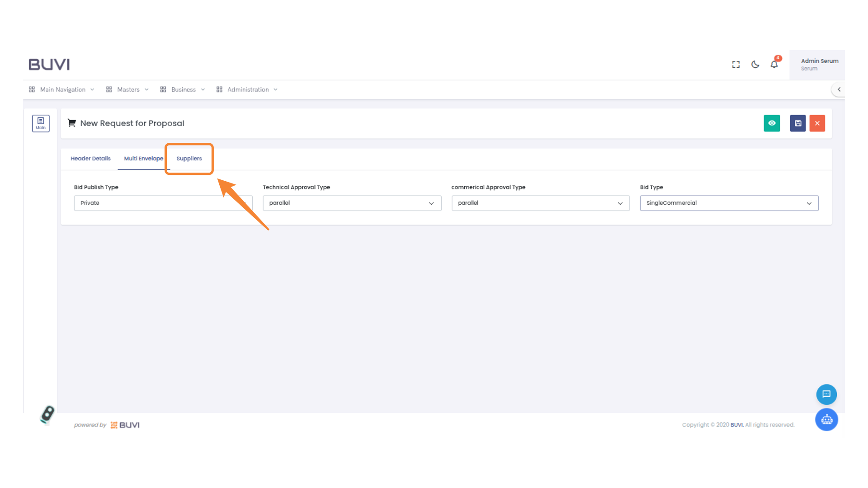Image resolution: width=868 pixels, height=488 pixels.
Task: Click the green eye preview button
Action: tap(772, 123)
